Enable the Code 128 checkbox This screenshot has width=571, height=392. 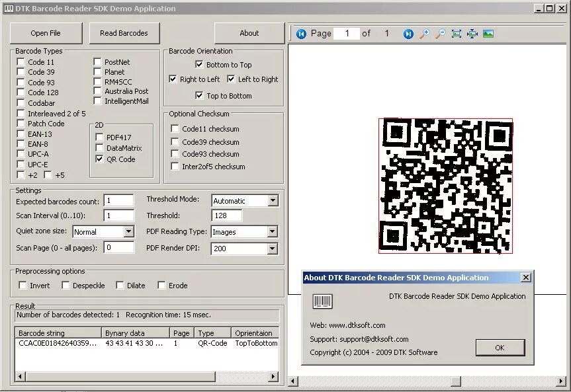[x=21, y=93]
